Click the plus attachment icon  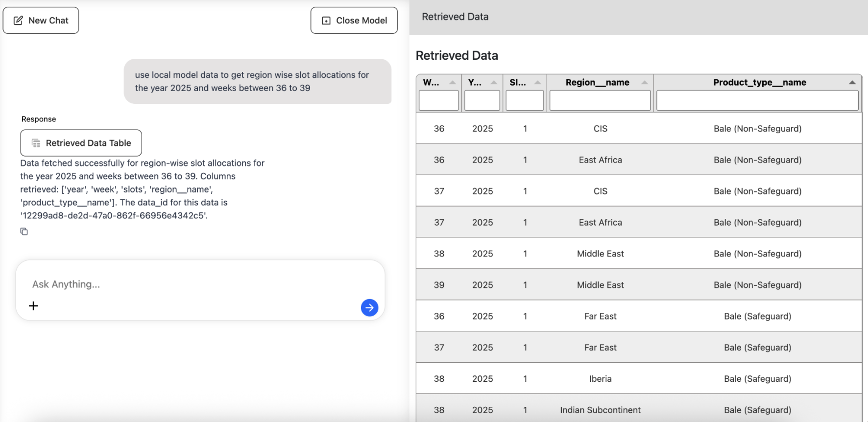(x=33, y=306)
